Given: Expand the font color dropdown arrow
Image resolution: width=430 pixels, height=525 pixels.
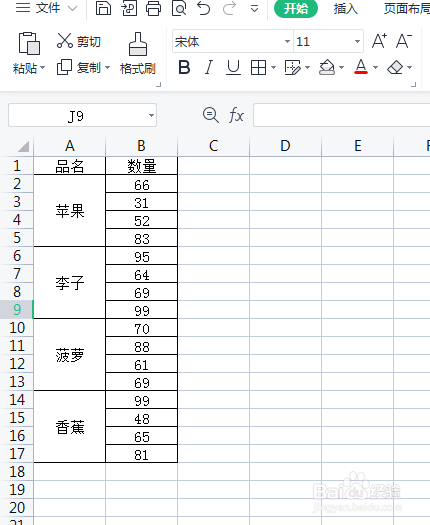Looking at the screenshot, I should click(x=375, y=68).
